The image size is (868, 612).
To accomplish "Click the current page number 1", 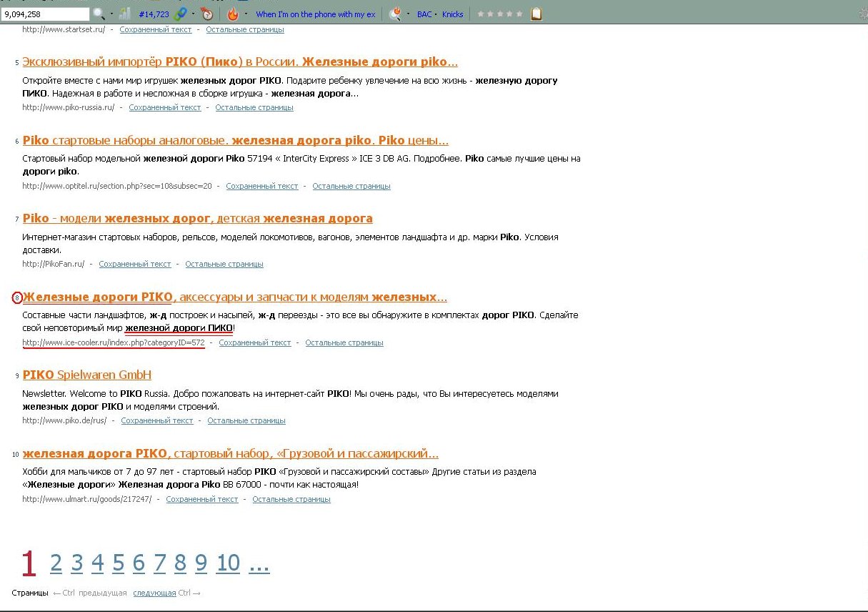I will (x=28, y=563).
